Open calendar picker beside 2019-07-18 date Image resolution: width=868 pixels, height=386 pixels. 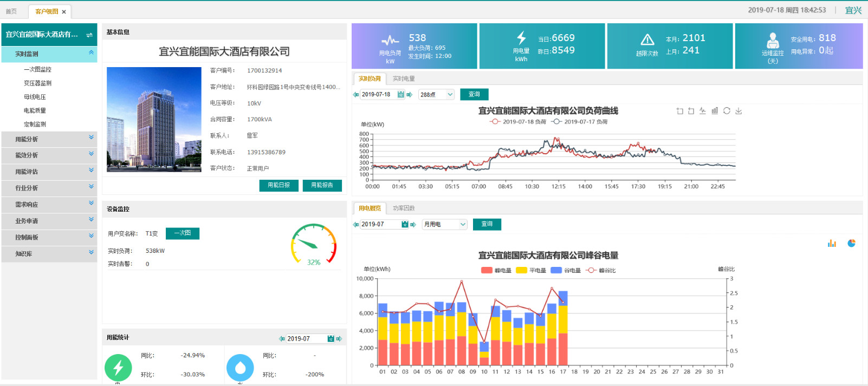click(400, 95)
